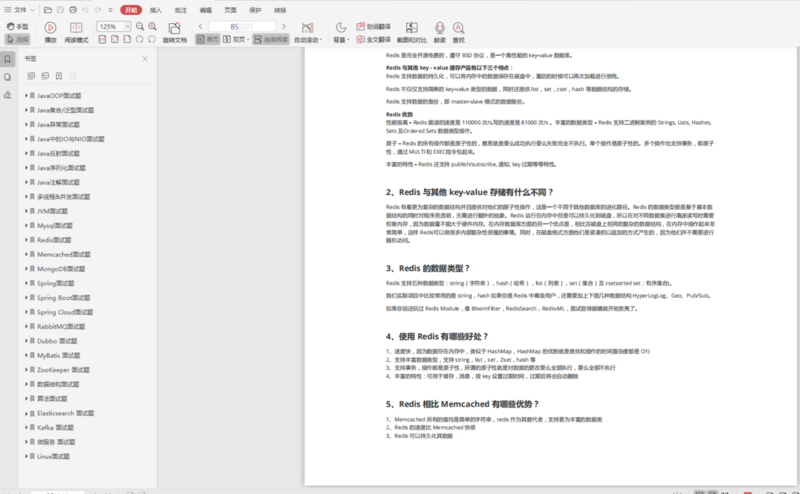This screenshot has width=800, height=494.
Task: Go to previous page arrow
Action: click(201, 27)
